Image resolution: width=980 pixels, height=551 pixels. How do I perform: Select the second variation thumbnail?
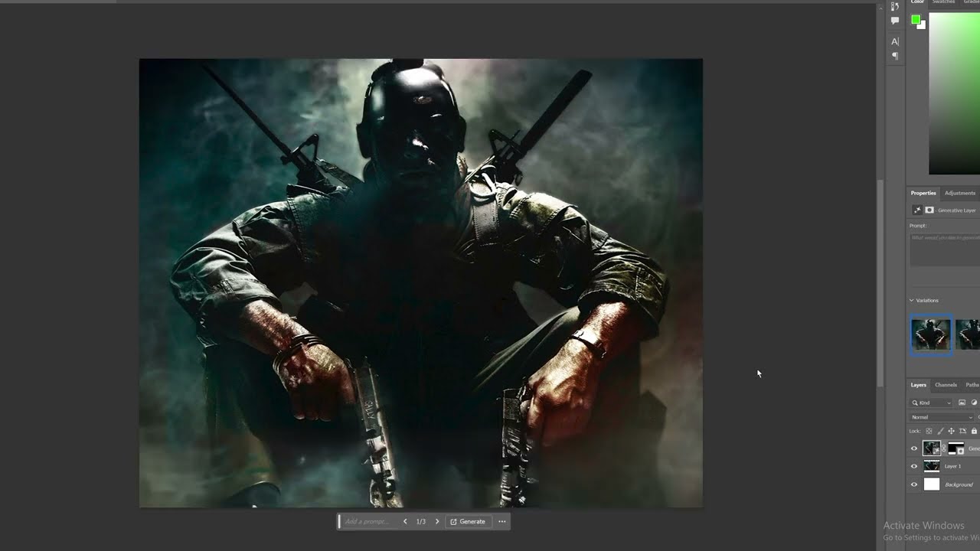point(968,335)
